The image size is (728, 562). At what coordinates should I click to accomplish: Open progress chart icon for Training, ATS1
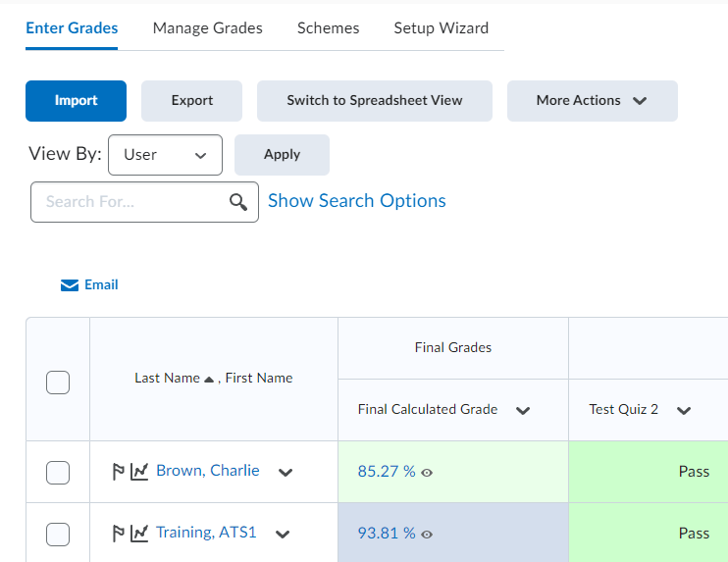click(139, 534)
